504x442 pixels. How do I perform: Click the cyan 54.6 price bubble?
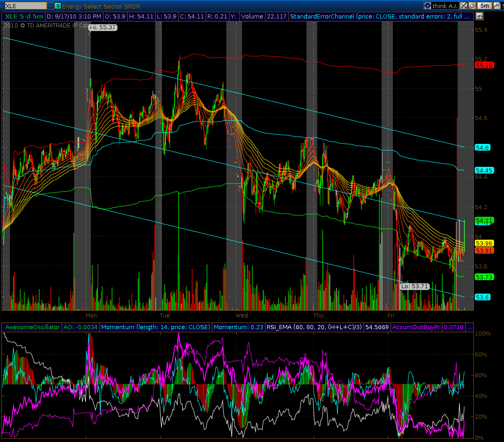click(482, 147)
